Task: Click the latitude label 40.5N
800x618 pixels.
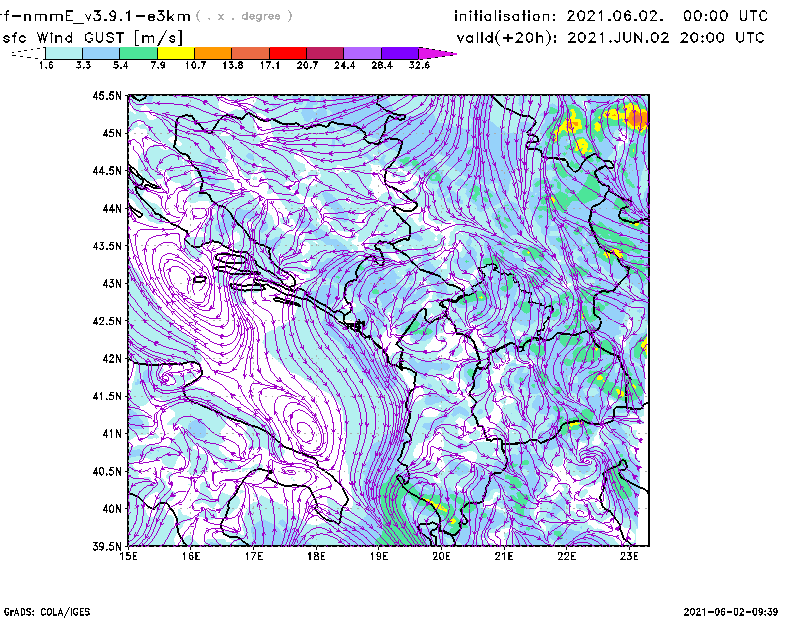Action: (x=107, y=471)
